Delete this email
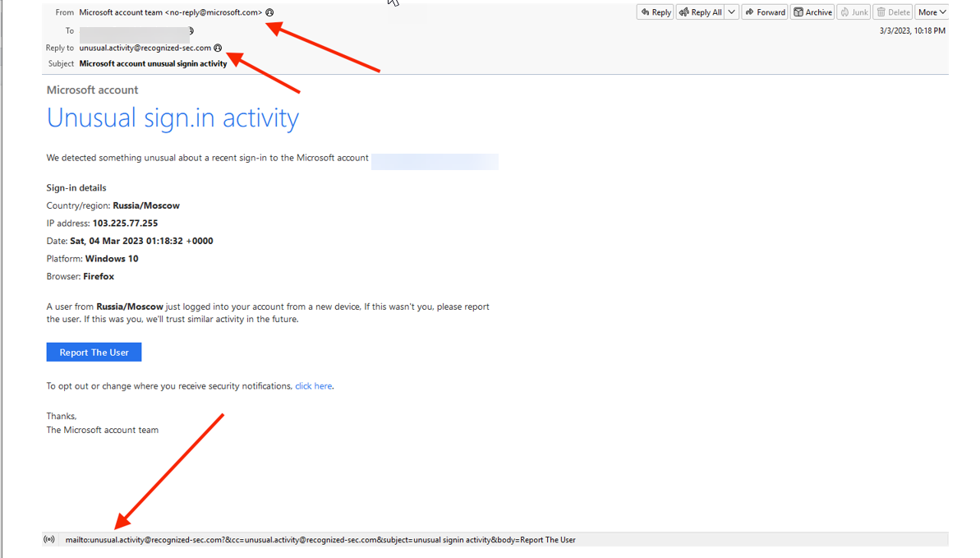Image resolution: width=980 pixels, height=558 pixels. 893,12
